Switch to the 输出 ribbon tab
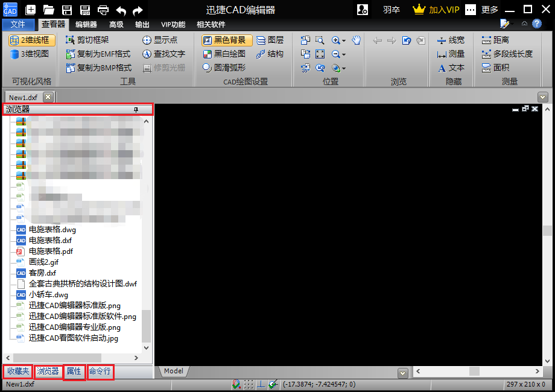 [x=142, y=24]
